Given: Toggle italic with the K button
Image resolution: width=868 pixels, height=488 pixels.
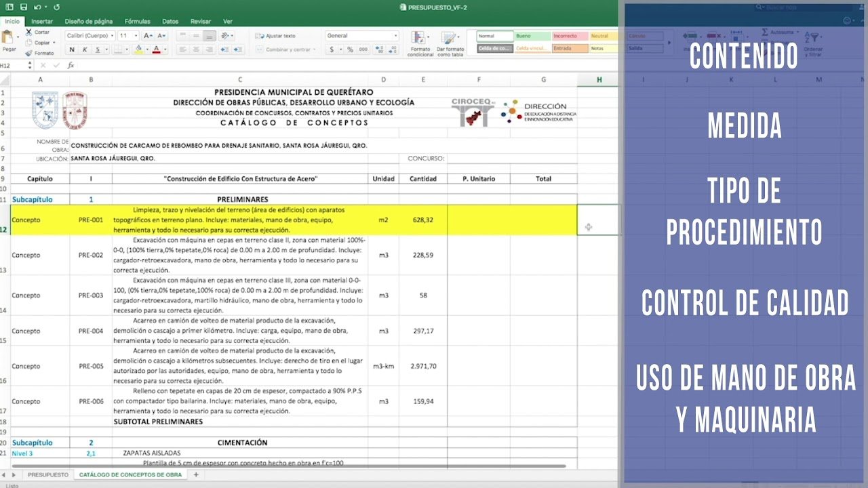Looking at the screenshot, I should point(85,49).
